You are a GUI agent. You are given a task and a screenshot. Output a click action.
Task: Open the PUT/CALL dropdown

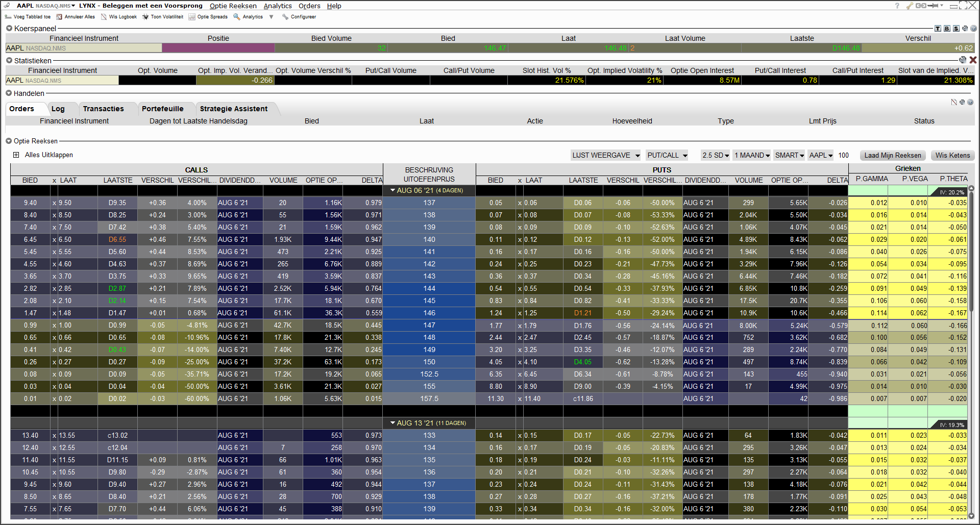(667, 155)
